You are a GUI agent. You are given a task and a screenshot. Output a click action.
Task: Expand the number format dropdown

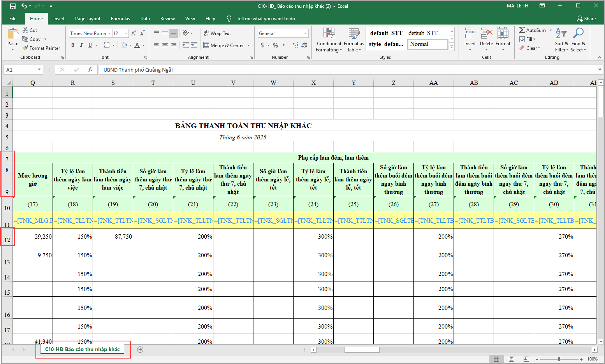coord(306,33)
